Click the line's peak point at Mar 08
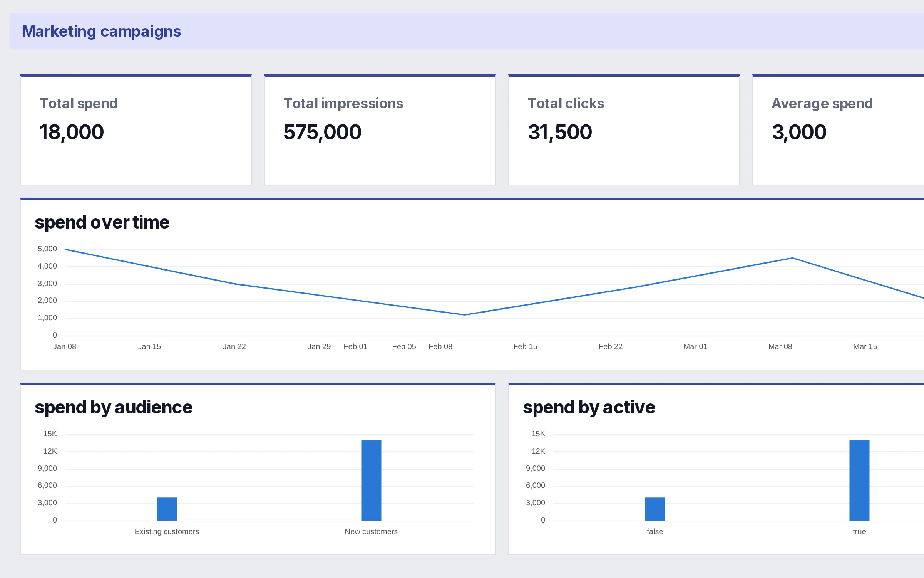Viewport: 924px width, 578px height. pyautogui.click(x=792, y=258)
